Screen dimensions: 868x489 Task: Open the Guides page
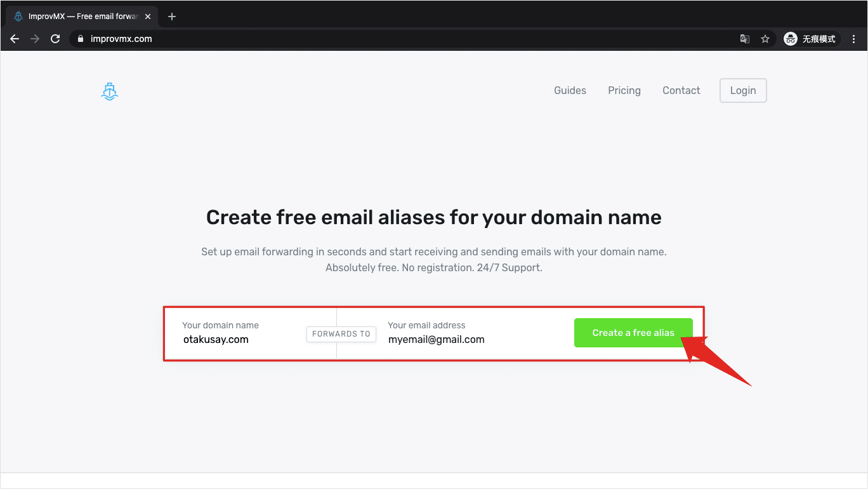[x=570, y=90]
